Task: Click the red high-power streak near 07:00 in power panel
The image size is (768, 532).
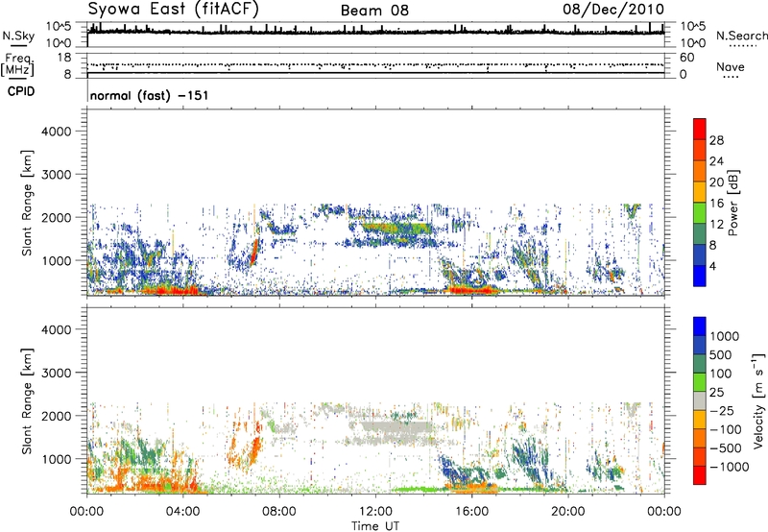Action: (253, 253)
